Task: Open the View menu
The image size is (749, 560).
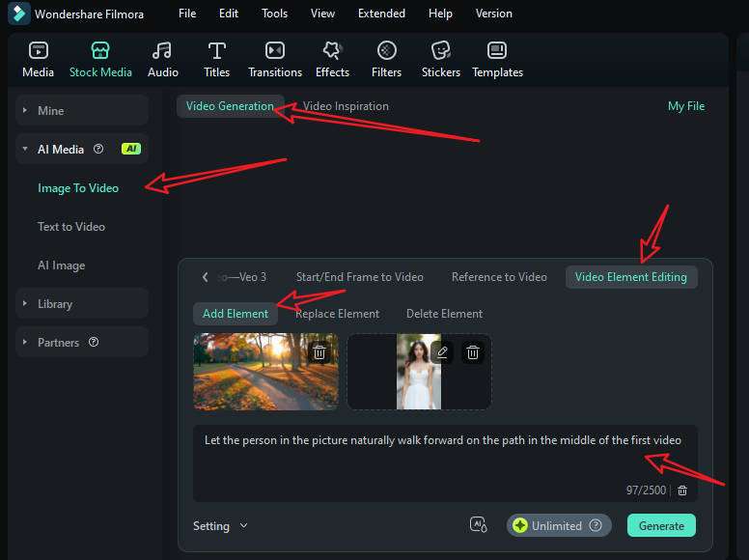Action: [x=323, y=14]
